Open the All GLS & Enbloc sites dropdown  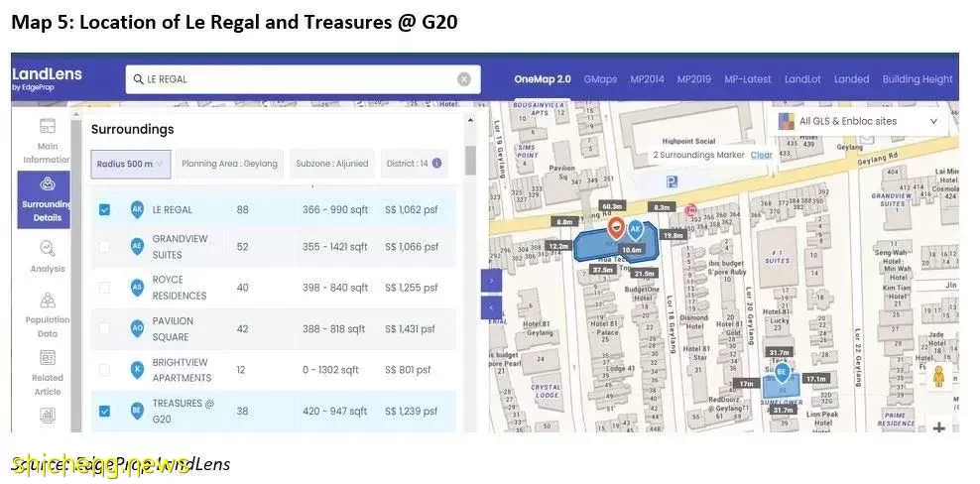[x=861, y=121]
